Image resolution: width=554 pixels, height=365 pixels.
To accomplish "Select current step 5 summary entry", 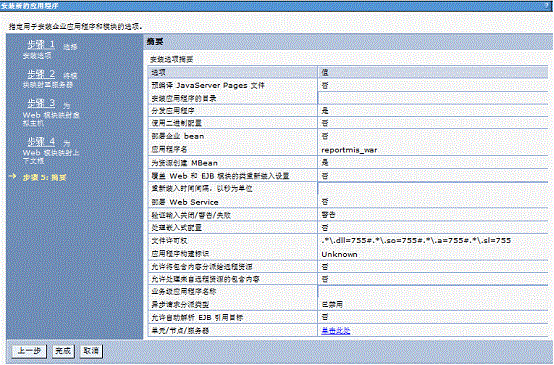I will click(45, 177).
